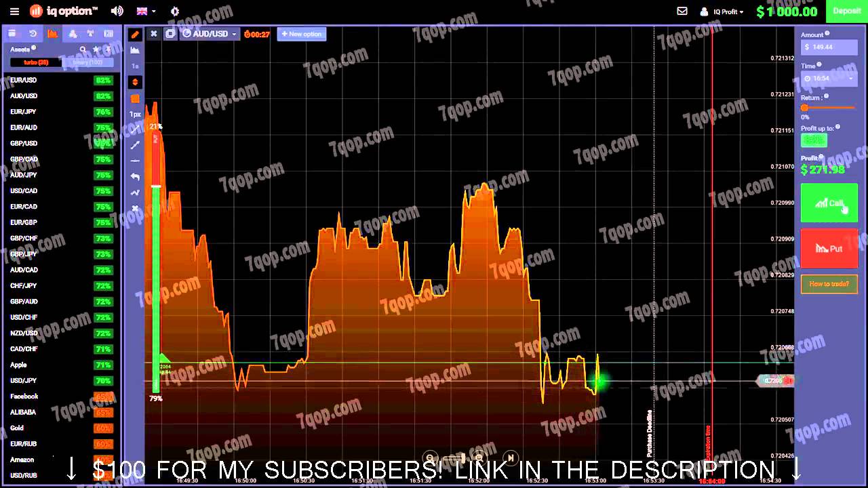868x488 pixels.
Task: Choose the Facebook stock asset
Action: [x=61, y=396]
